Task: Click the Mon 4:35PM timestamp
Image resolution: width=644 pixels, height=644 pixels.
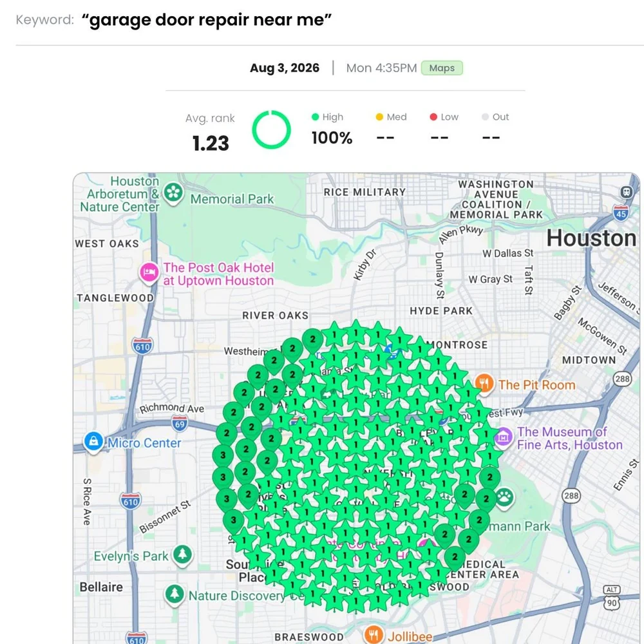Action: click(381, 68)
